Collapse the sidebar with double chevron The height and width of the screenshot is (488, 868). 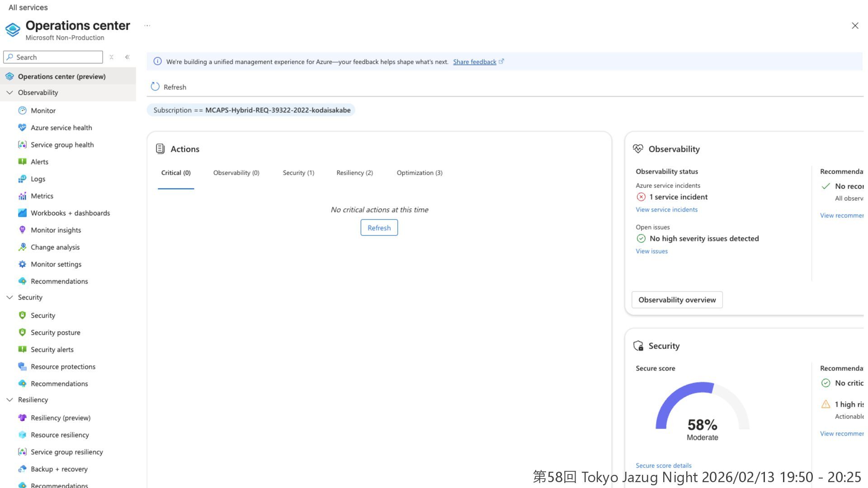[127, 57]
